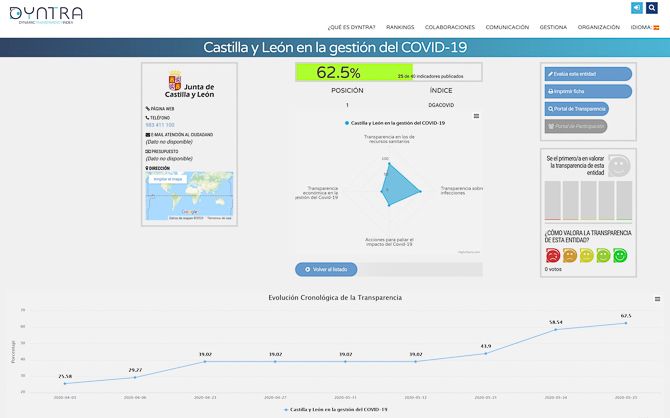Rate transparency with the red angry face
Viewport: 670px width, 418px height.
(552, 255)
